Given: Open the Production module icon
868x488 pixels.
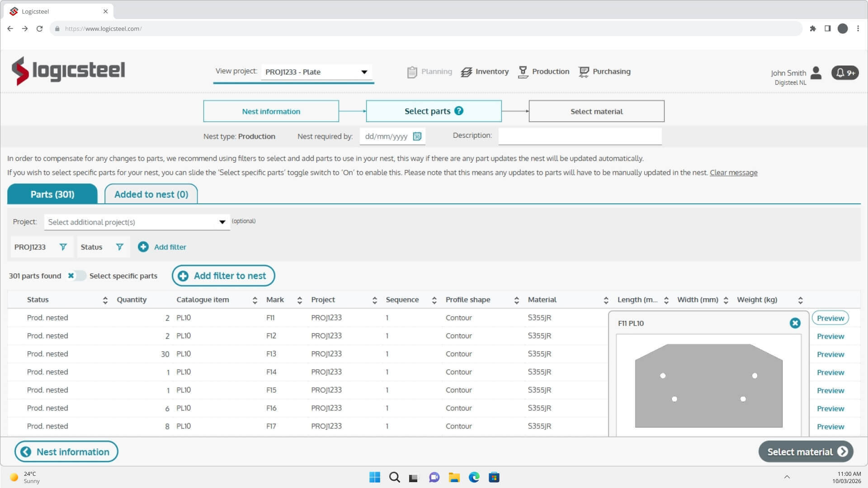Looking at the screenshot, I should (x=523, y=72).
